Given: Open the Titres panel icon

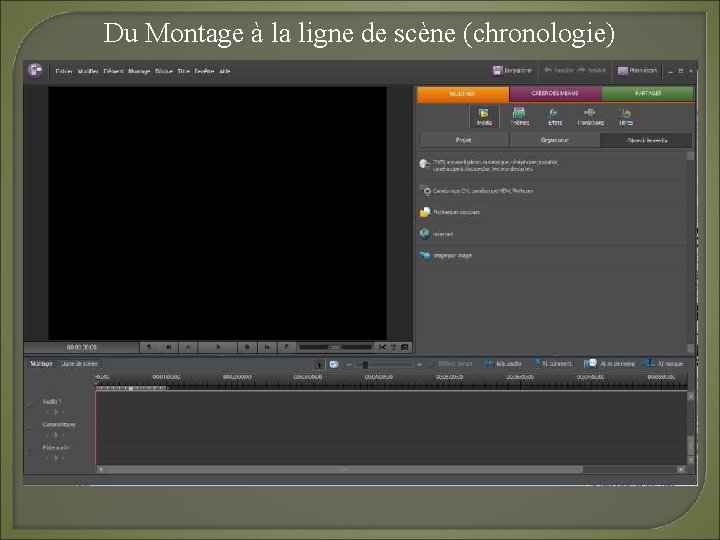Looking at the screenshot, I should point(626,117).
